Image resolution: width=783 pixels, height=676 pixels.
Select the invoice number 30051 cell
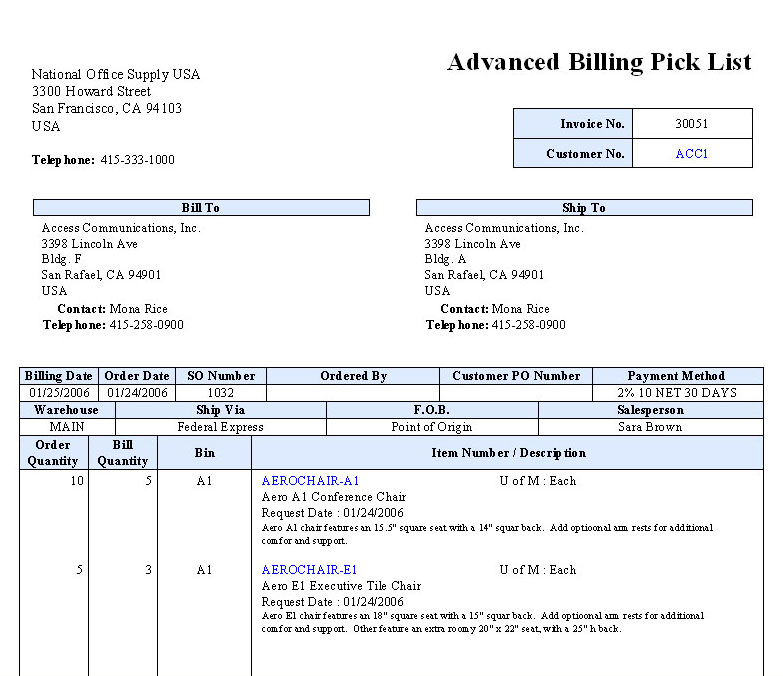coord(691,124)
